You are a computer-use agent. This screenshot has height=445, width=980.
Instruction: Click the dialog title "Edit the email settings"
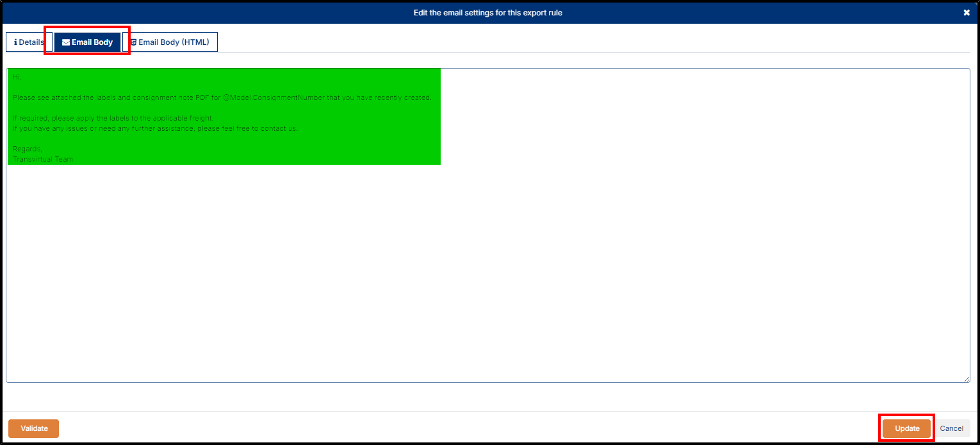(x=489, y=13)
